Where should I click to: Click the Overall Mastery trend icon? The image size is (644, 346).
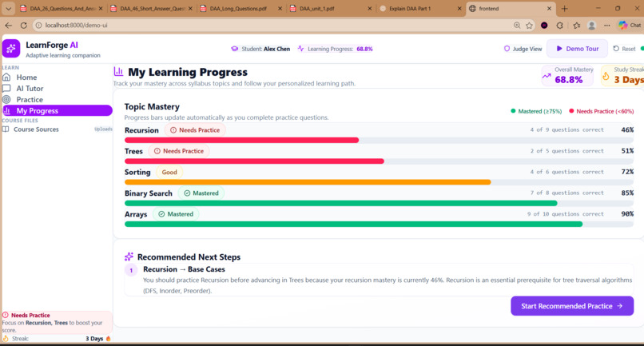[547, 76]
